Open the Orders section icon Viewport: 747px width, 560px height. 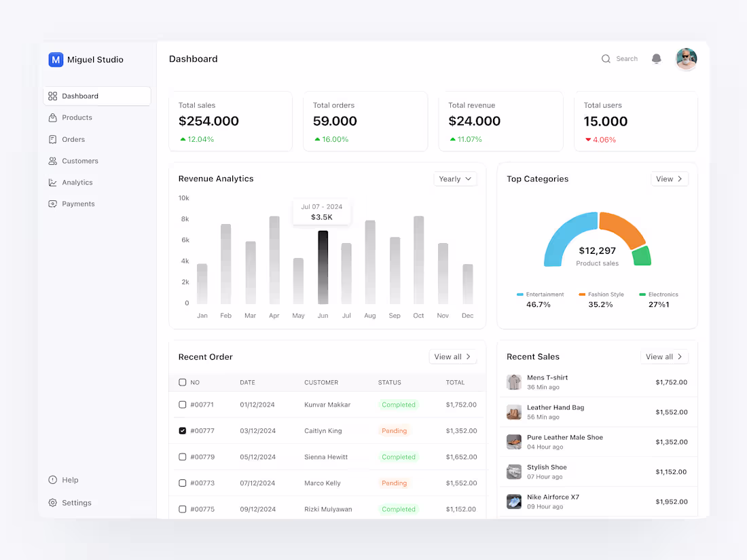click(53, 139)
